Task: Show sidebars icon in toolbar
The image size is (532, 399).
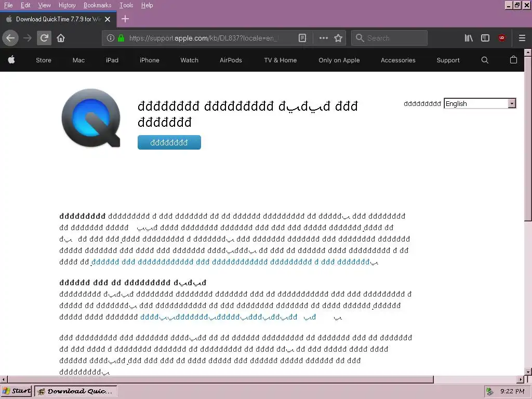Action: pyautogui.click(x=485, y=38)
